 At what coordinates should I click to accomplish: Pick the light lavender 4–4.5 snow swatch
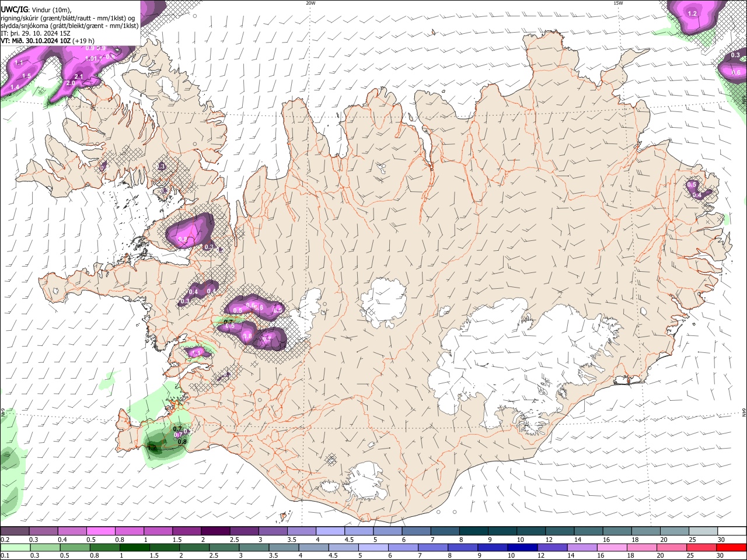tap(330, 531)
